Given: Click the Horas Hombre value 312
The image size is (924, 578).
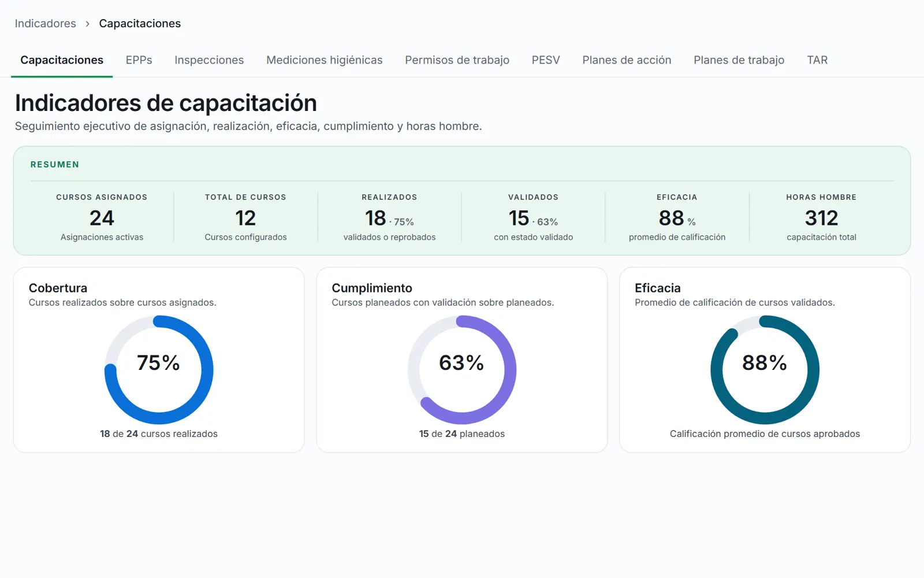Looking at the screenshot, I should (x=821, y=218).
